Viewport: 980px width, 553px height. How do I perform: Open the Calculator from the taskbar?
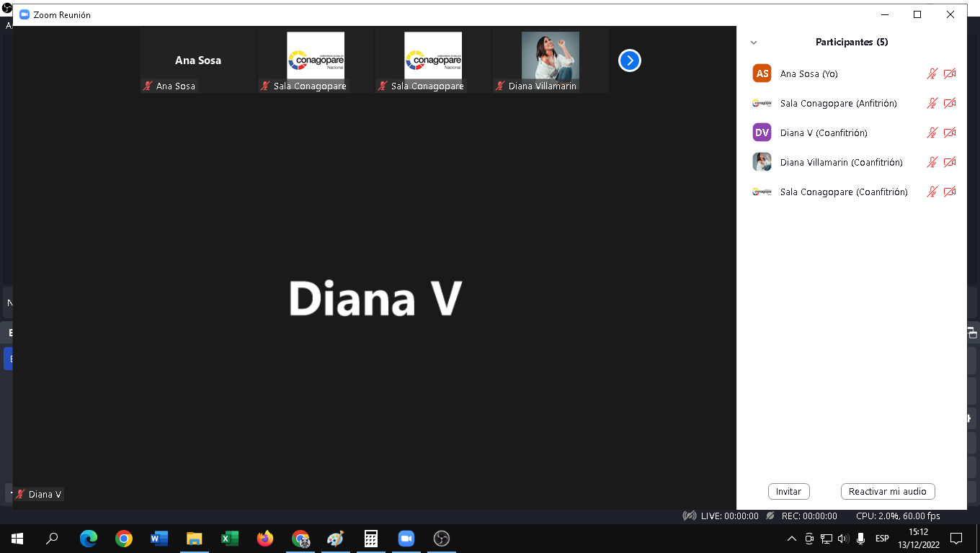tap(371, 539)
